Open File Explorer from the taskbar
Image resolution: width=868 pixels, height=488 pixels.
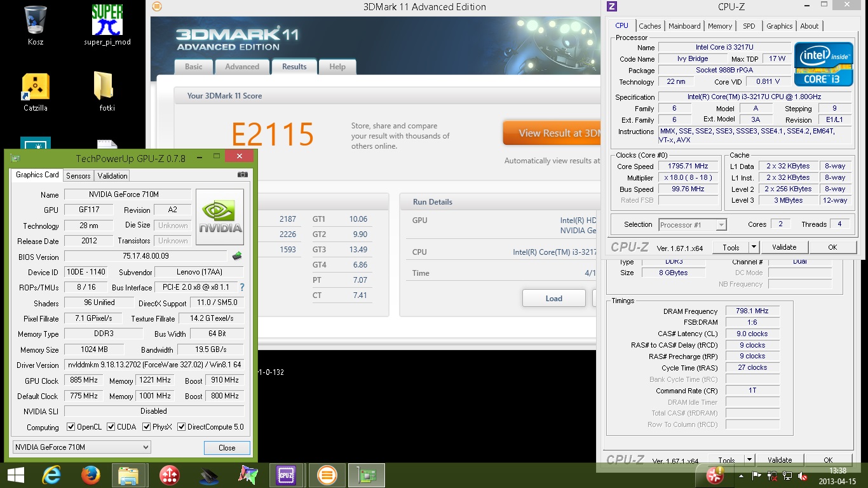(129, 475)
